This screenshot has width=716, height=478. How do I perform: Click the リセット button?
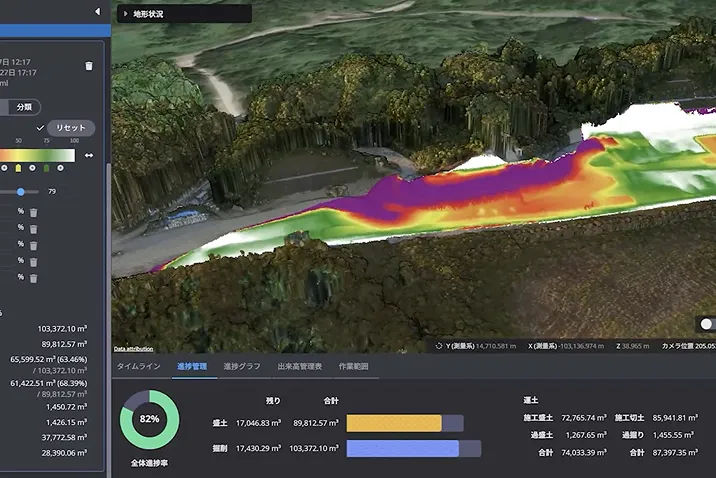point(71,128)
